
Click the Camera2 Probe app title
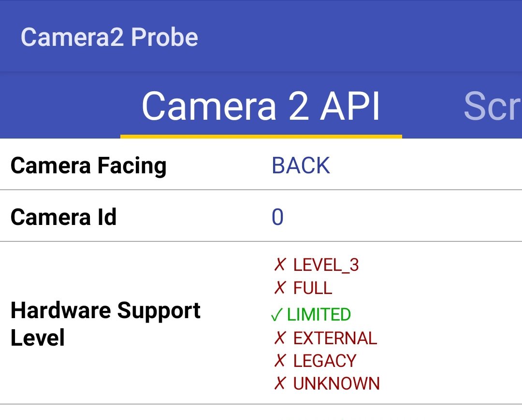pos(109,37)
